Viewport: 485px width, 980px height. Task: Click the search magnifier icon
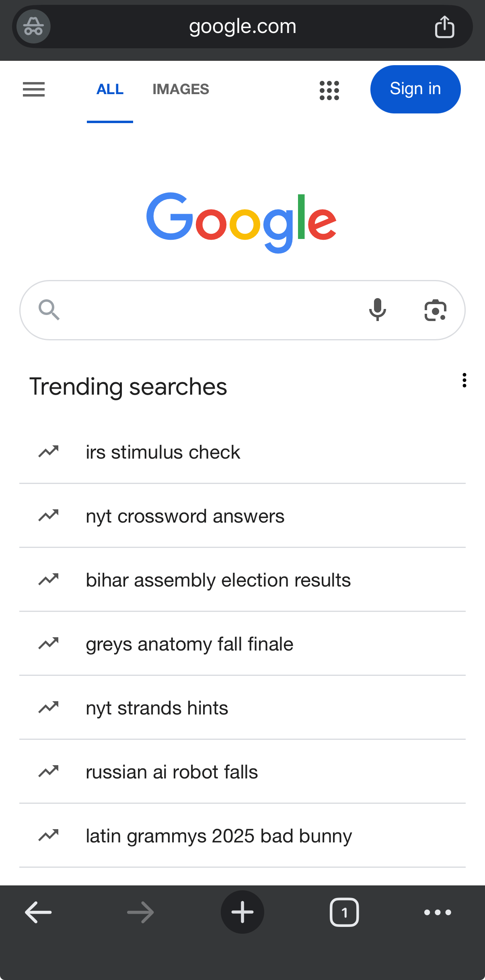[x=49, y=310]
